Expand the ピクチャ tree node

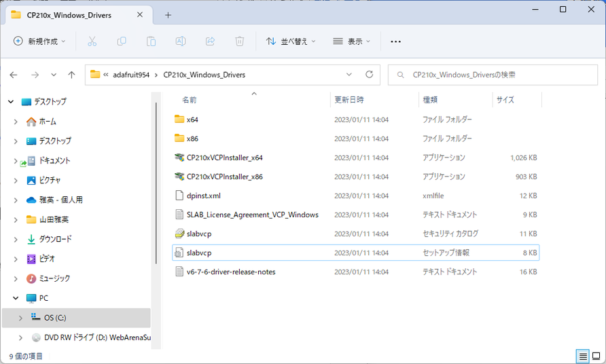[16, 181]
